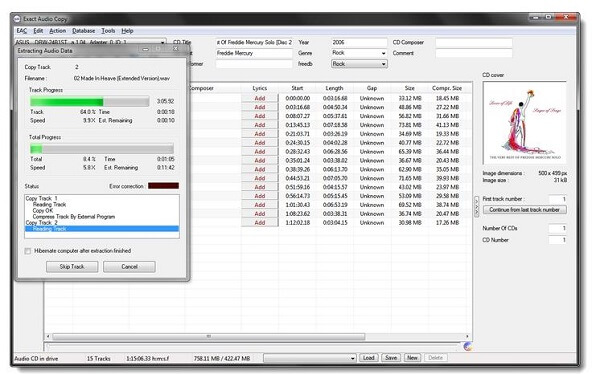600x374 pixels.
Task: Click 15 Tracks in the status bar
Action: coord(98,359)
